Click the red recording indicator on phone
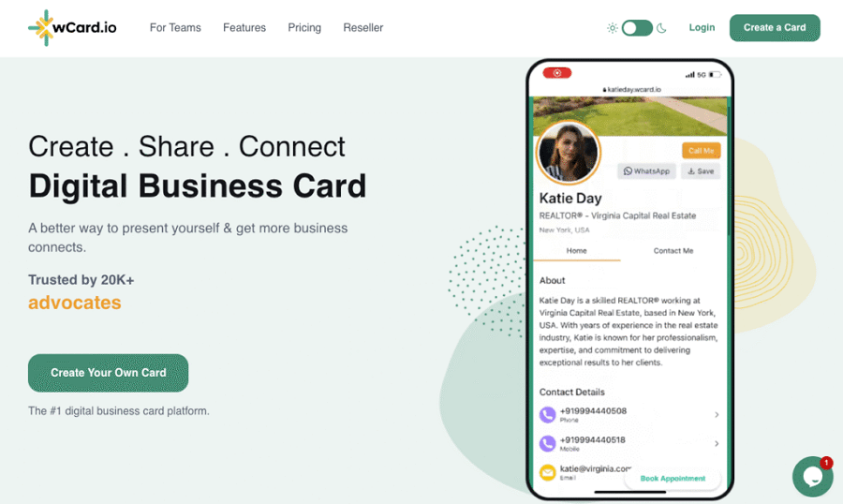This screenshot has height=504, width=843. point(557,73)
